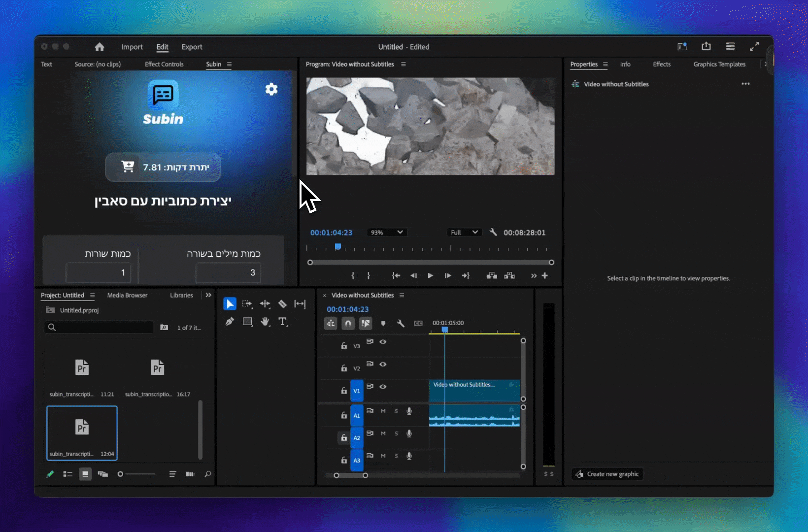Screen dimensions: 808x532
Task: Switch Project panel to list view
Action: click(67, 474)
